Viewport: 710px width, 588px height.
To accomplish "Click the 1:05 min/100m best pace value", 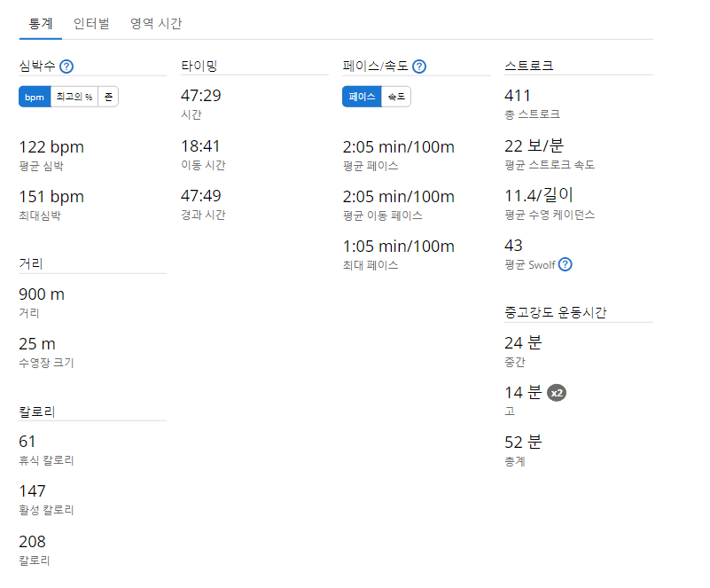I will [399, 247].
